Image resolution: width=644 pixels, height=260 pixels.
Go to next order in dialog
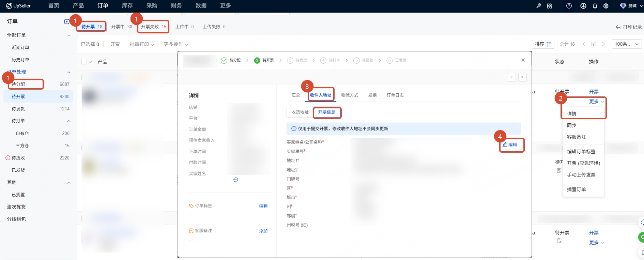point(522,77)
